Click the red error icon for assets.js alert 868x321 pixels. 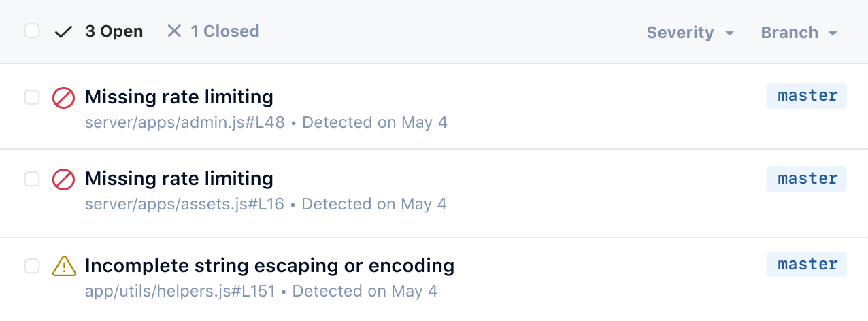[63, 180]
